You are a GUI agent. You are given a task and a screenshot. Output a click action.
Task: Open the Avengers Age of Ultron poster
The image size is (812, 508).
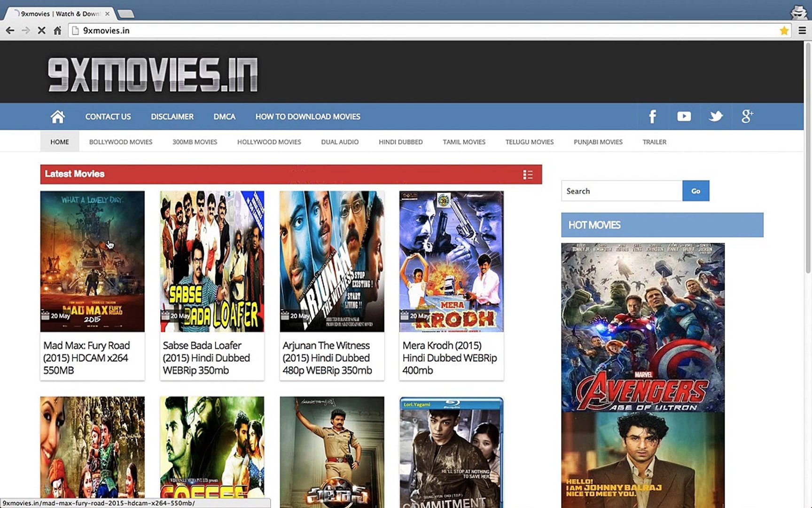pyautogui.click(x=643, y=327)
